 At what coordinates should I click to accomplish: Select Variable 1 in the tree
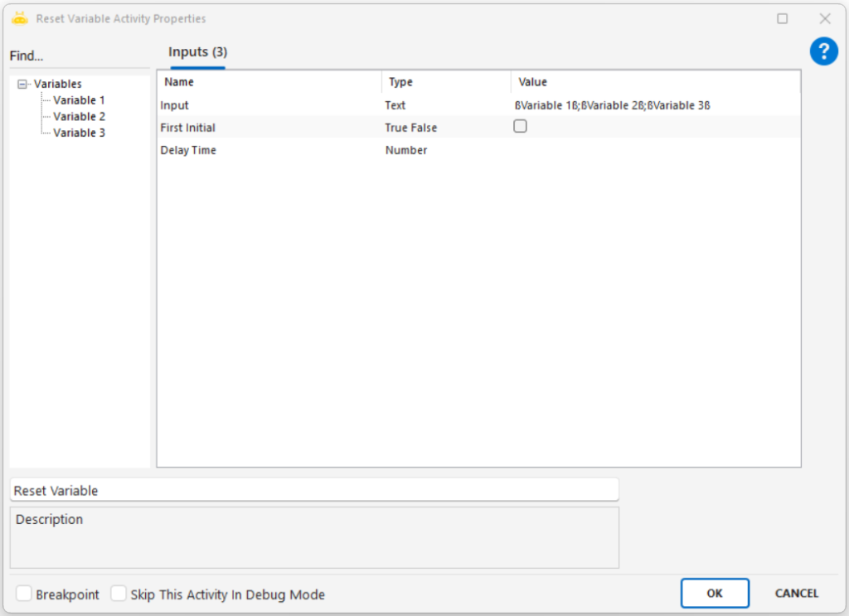(79, 100)
